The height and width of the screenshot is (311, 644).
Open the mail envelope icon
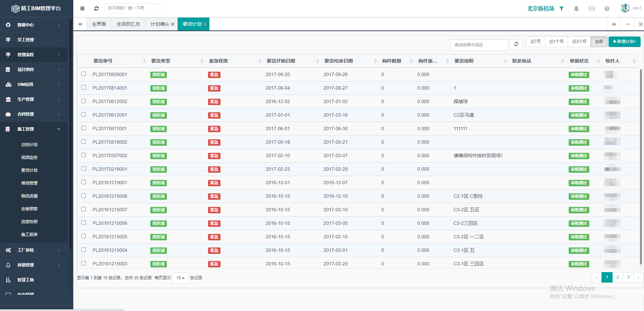point(592,9)
